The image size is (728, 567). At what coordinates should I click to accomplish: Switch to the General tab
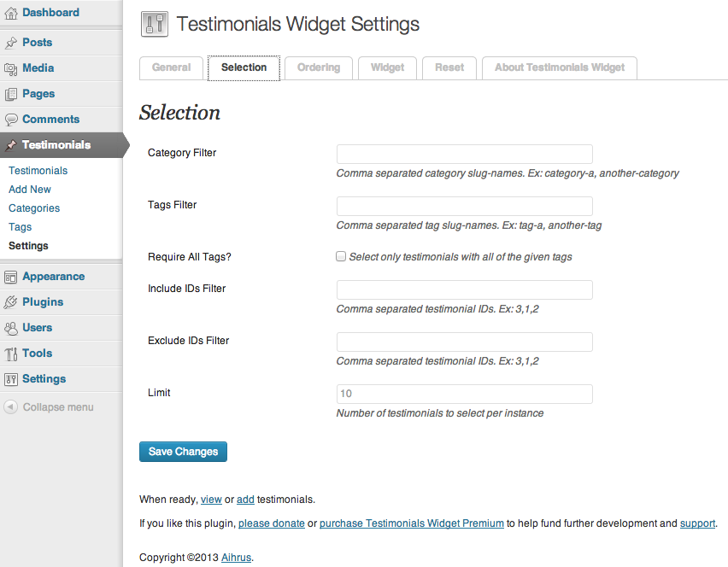172,67
